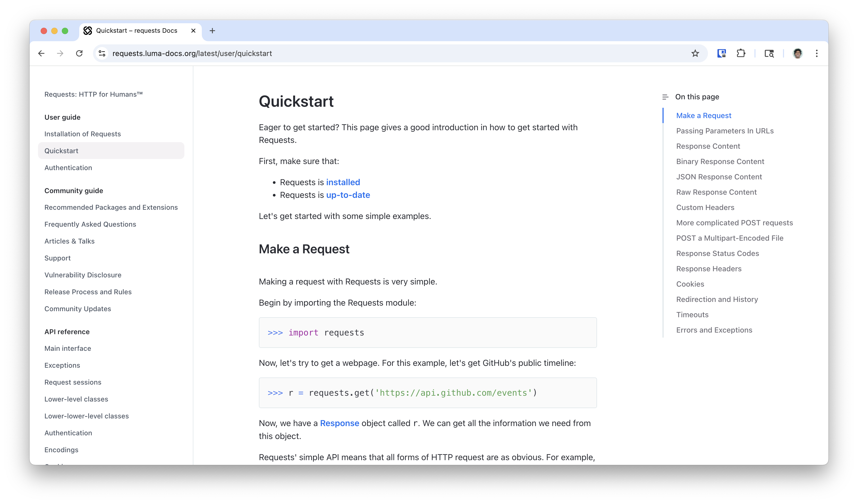Click the 'Community guide' sidebar heading
Image resolution: width=858 pixels, height=504 pixels.
tap(73, 191)
